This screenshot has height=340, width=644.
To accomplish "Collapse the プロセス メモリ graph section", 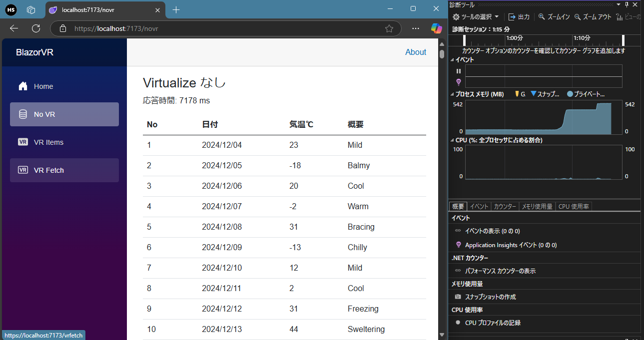I will pos(453,94).
